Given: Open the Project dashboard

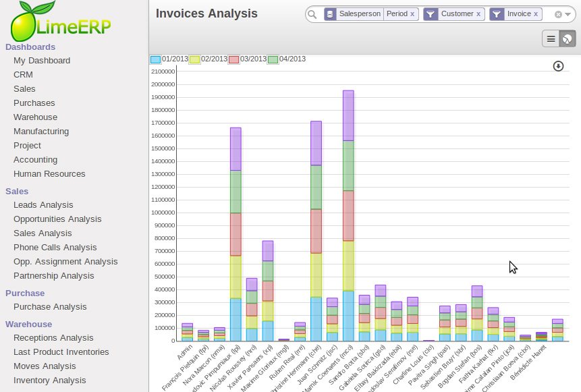Looking at the screenshot, I should tap(28, 146).
